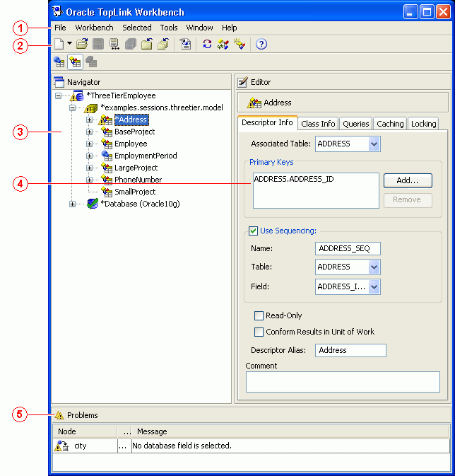The width and height of the screenshot is (455, 476).
Task: Open Help via the question-mark icon
Action: (261, 45)
